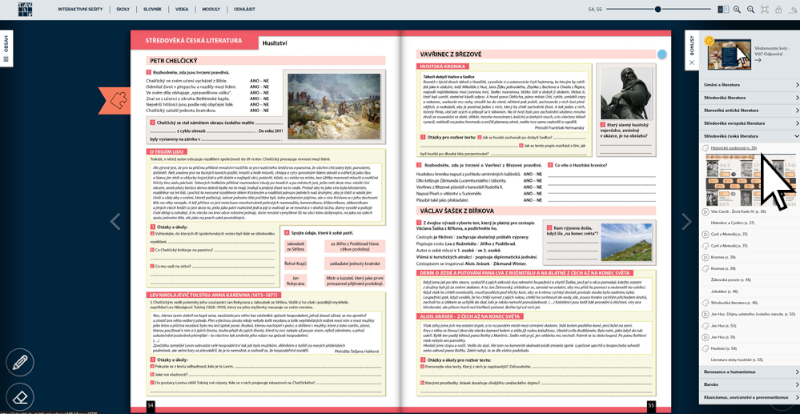The height and width of the screenshot is (414, 800).
Task: Click the app logo in top-left corner
Action: [25, 9]
